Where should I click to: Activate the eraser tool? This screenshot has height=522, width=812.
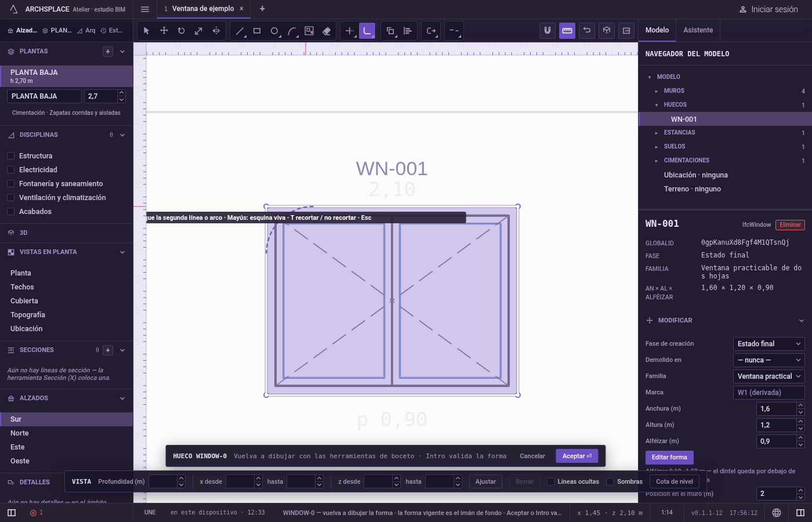pos(327,31)
